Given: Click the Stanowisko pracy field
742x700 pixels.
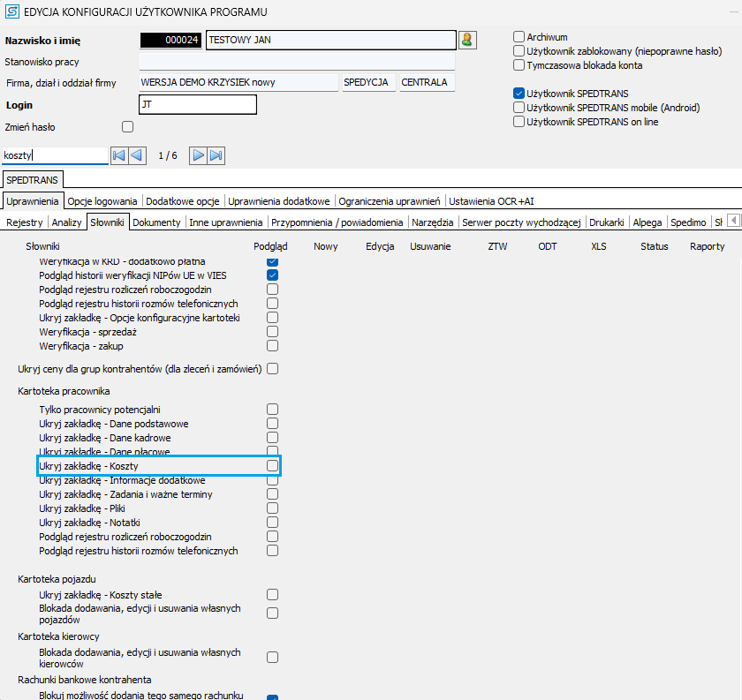Looking at the screenshot, I should pyautogui.click(x=297, y=62).
